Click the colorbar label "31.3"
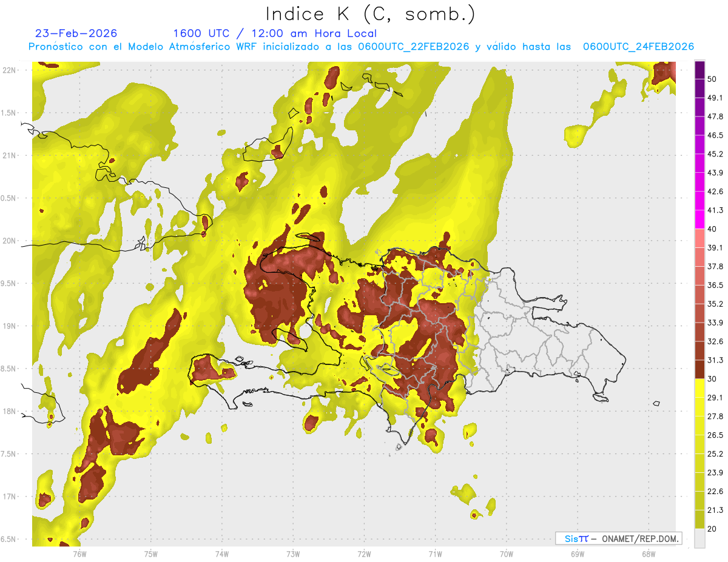Screen dimensions: 728x562 click(x=715, y=360)
